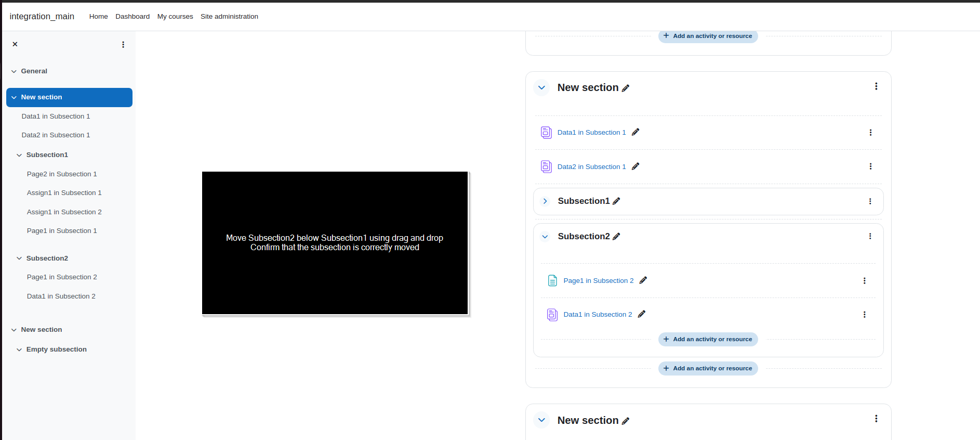Select Data1 in Subsection 1 in course index
This screenshot has width=980, height=440.
click(56, 117)
